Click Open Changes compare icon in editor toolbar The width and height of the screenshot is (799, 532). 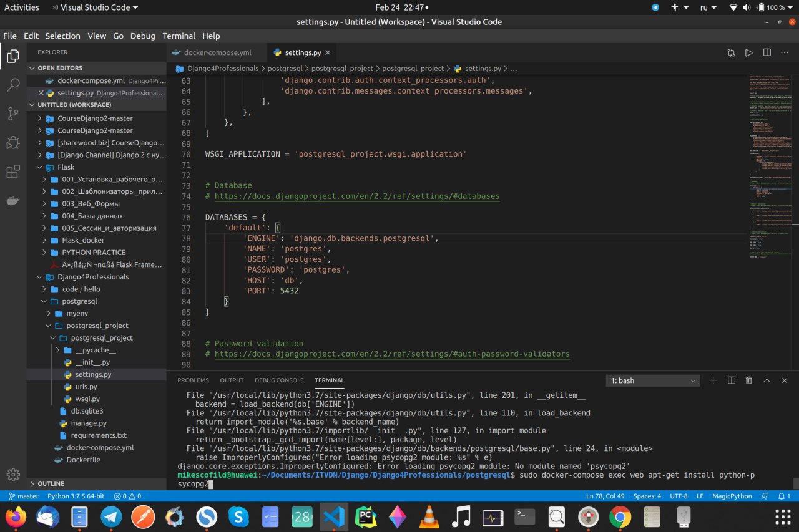tap(731, 53)
